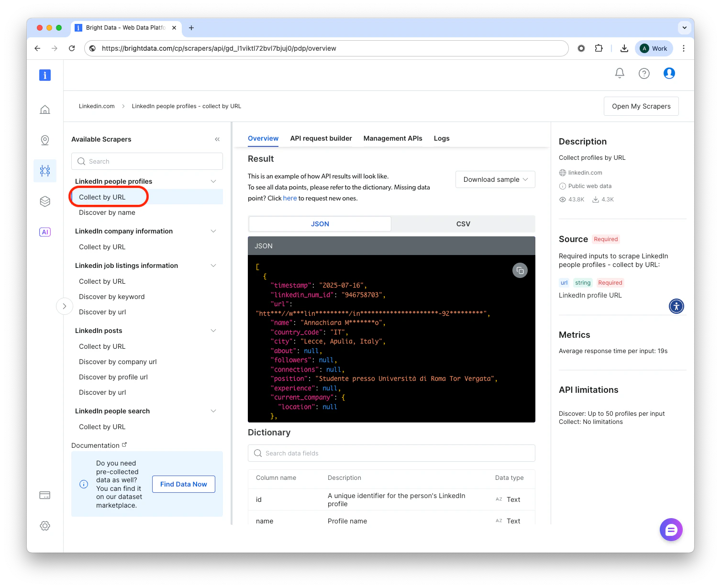Open the datasets cube sidebar icon

click(45, 201)
